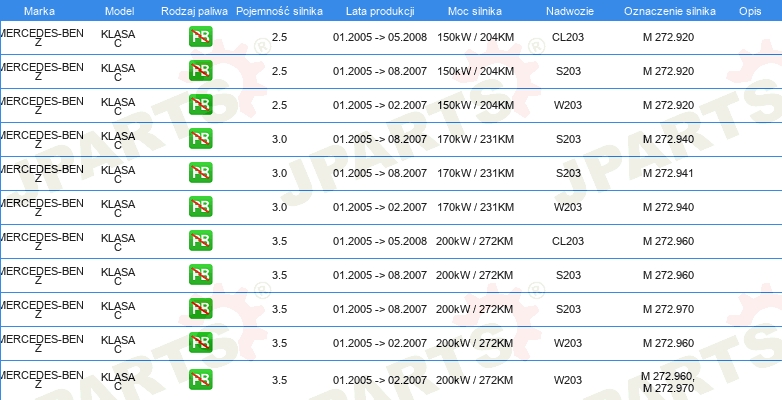
Task: Click the fuel icon in the 2.5 W203 row
Action: [200, 105]
